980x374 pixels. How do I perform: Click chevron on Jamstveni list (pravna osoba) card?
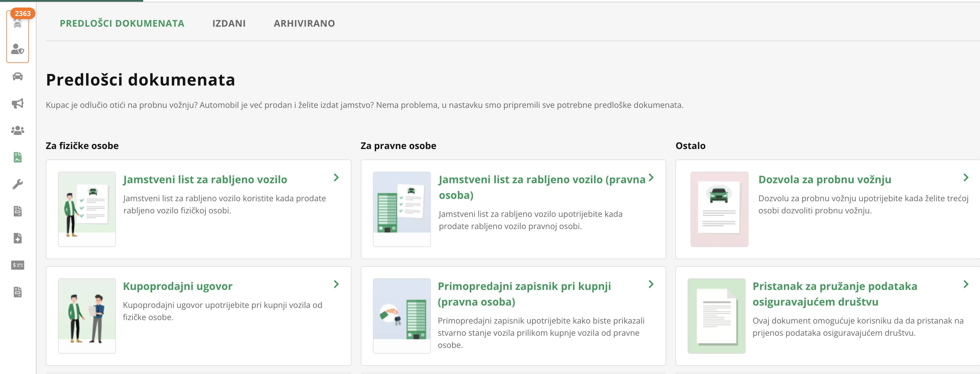pos(651,178)
